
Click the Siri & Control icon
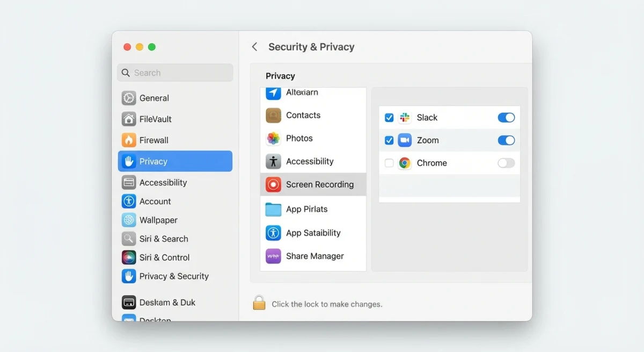[x=129, y=257]
